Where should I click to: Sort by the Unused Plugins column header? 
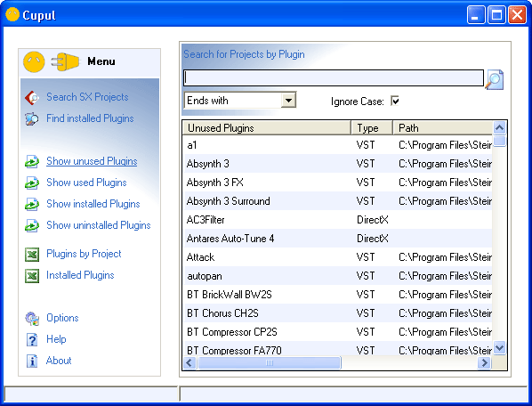pos(266,128)
